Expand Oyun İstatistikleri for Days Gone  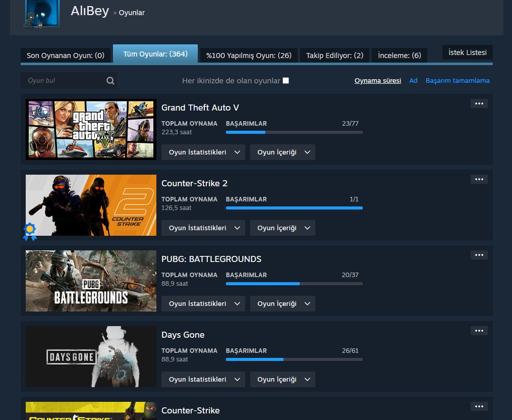[203, 380]
